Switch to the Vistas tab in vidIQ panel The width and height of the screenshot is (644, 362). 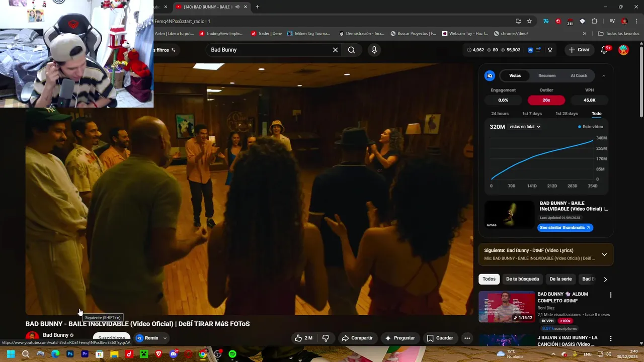coord(515,75)
